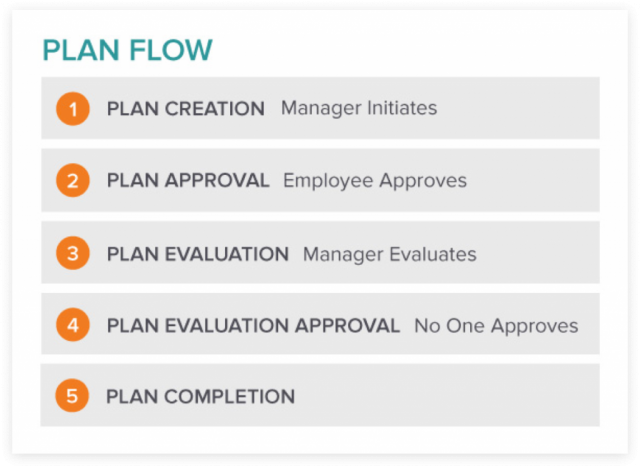The width and height of the screenshot is (640, 468).
Task: Click the Employee Approves text
Action: pyautogui.click(x=375, y=181)
